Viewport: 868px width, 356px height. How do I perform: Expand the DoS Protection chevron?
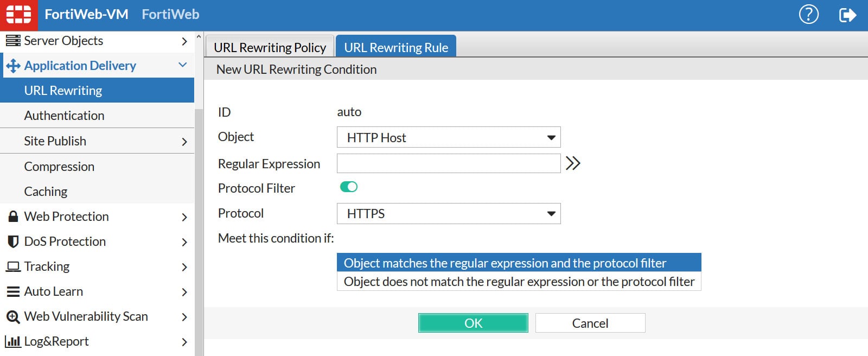(184, 242)
